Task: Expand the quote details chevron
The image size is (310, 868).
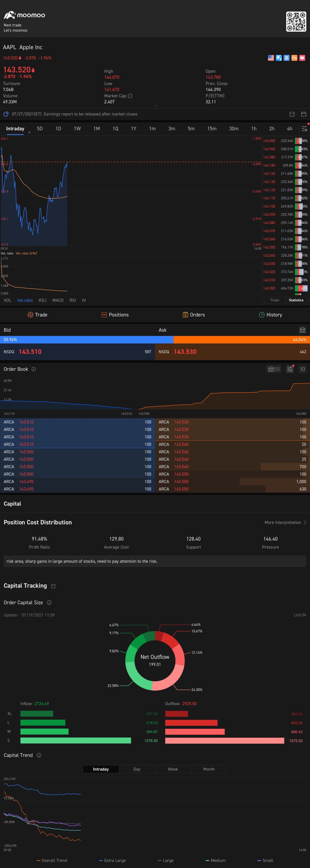Action: point(156,106)
